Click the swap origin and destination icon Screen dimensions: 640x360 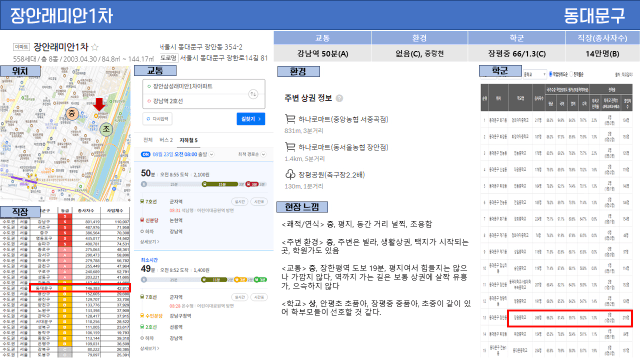[253, 94]
